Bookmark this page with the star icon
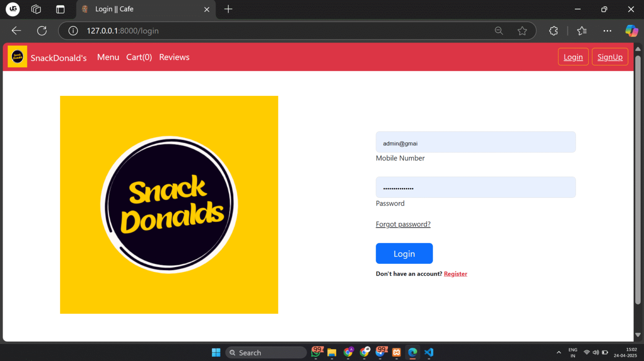Screen dimensions: 644x361 pyautogui.click(x=522, y=31)
